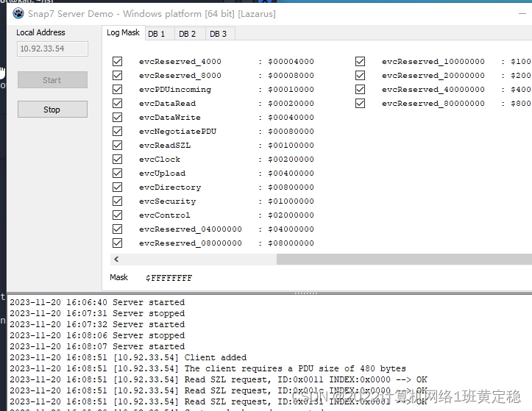Open the DB 1 tab
The width and height of the screenshot is (532, 411).
160,34
